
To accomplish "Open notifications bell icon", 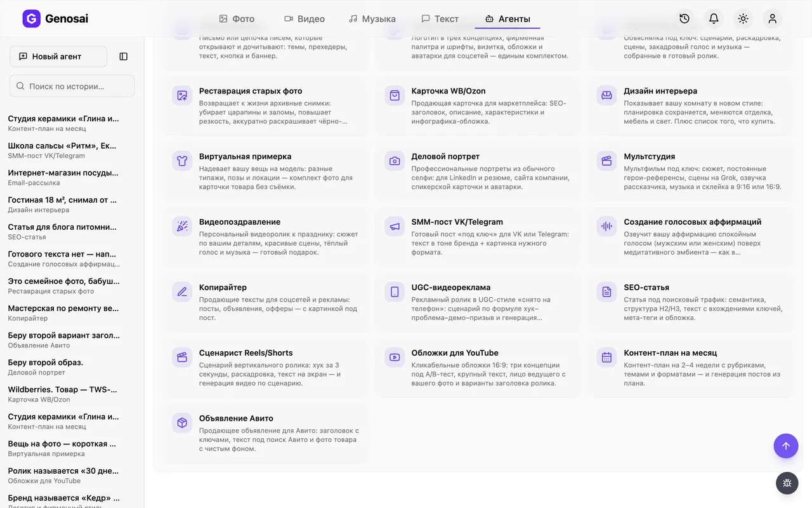I will coord(714,18).
